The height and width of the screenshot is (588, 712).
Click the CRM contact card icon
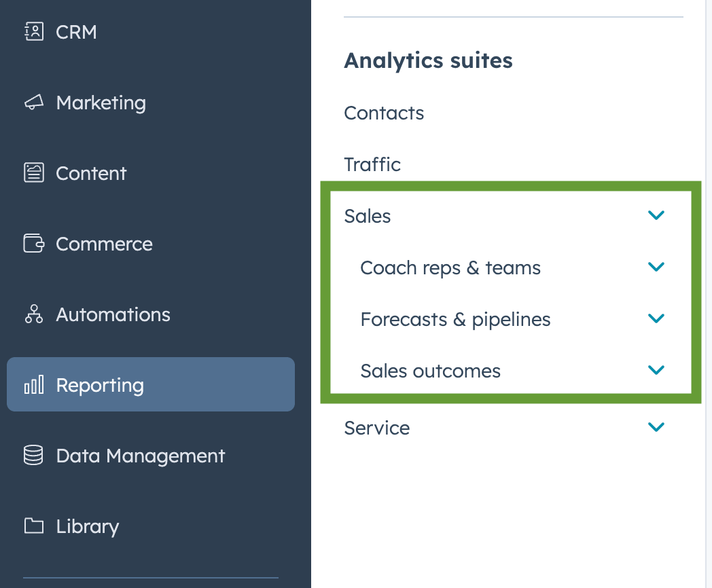click(x=34, y=32)
